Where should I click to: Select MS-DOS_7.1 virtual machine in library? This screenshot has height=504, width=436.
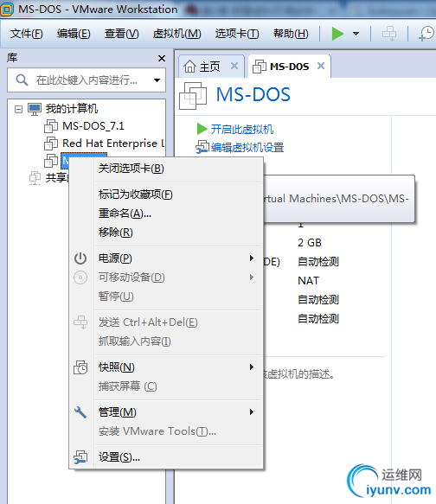pyautogui.click(x=93, y=125)
